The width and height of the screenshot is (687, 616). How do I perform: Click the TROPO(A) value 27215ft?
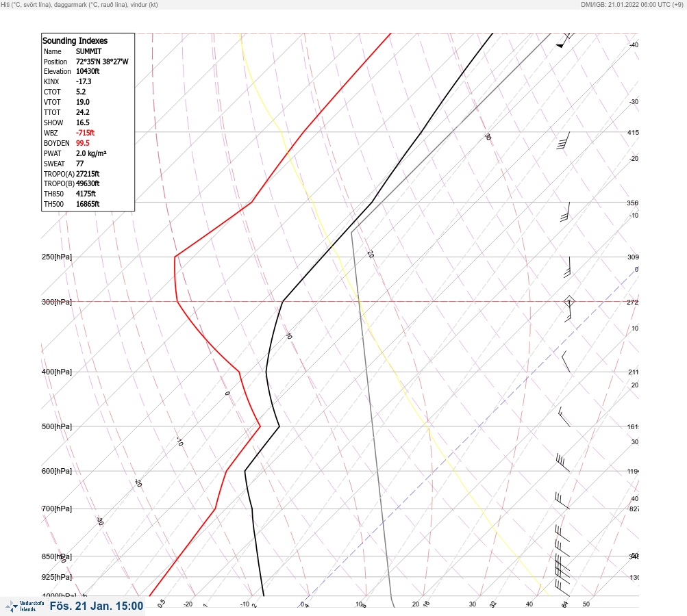88,174
